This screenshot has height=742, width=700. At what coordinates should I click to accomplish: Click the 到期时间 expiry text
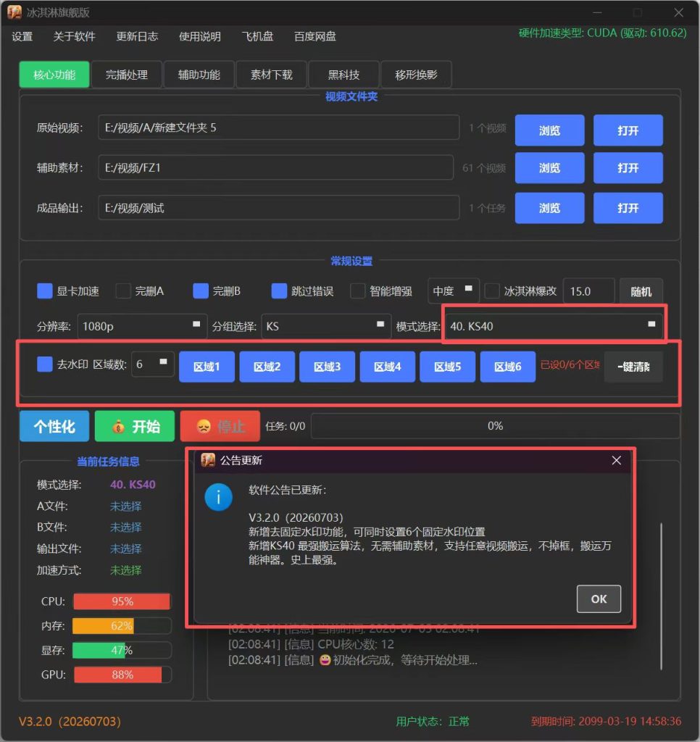coord(606,722)
